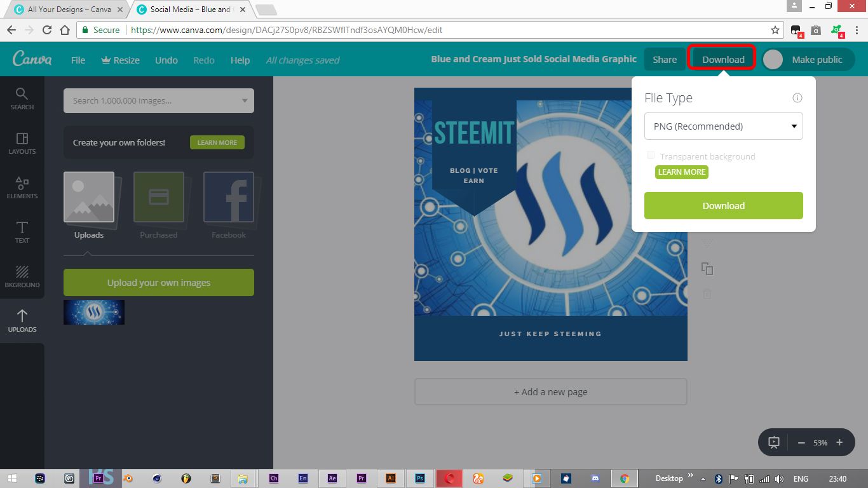Screen dimensions: 868x488
Task: Bookmark this page with the star icon
Action: pos(775,30)
